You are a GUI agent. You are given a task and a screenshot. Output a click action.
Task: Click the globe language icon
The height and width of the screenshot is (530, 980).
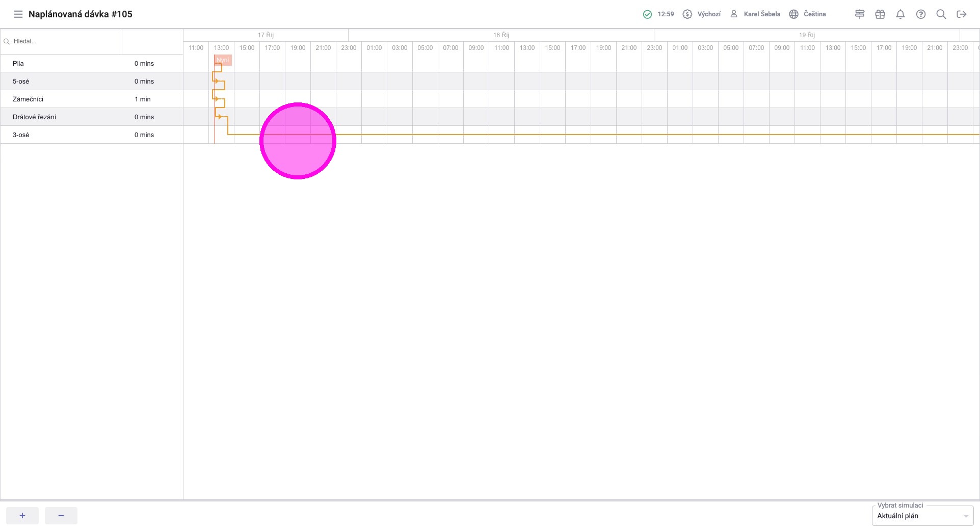pos(793,14)
